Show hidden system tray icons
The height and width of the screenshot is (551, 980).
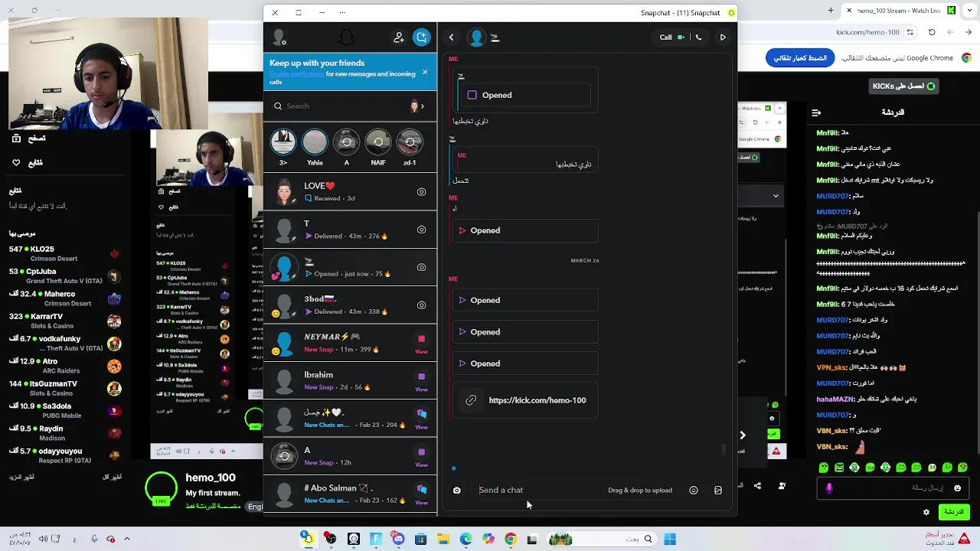click(127, 540)
